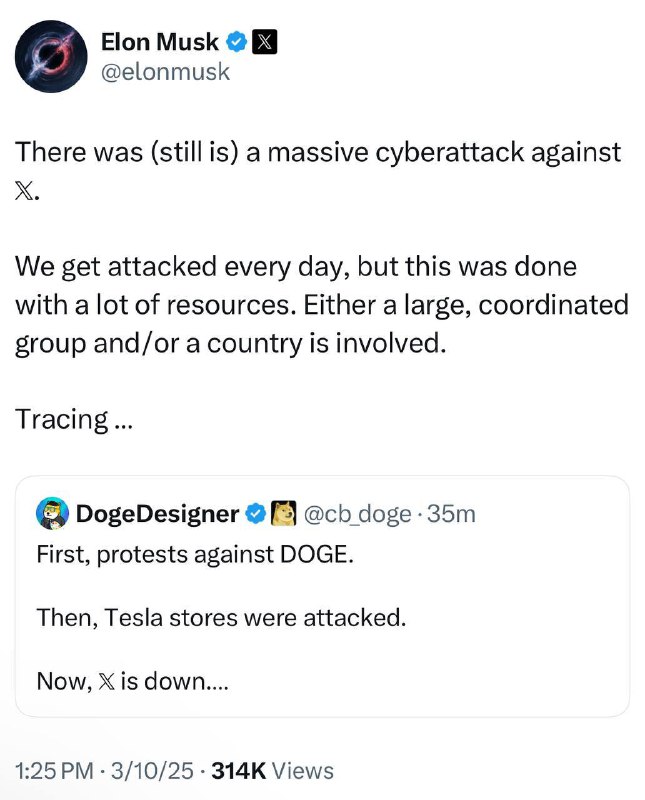Click the blue verified badge beside Elon Musk
Viewport: 645px width, 800px height.
click(237, 41)
